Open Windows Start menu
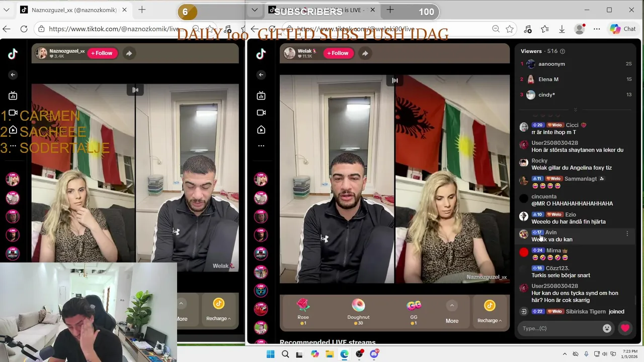Viewport: 644px width, 362px height. 270,354
